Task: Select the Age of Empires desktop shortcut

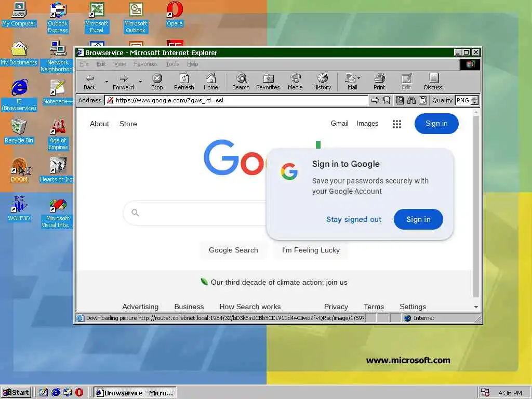Action: click(58, 135)
